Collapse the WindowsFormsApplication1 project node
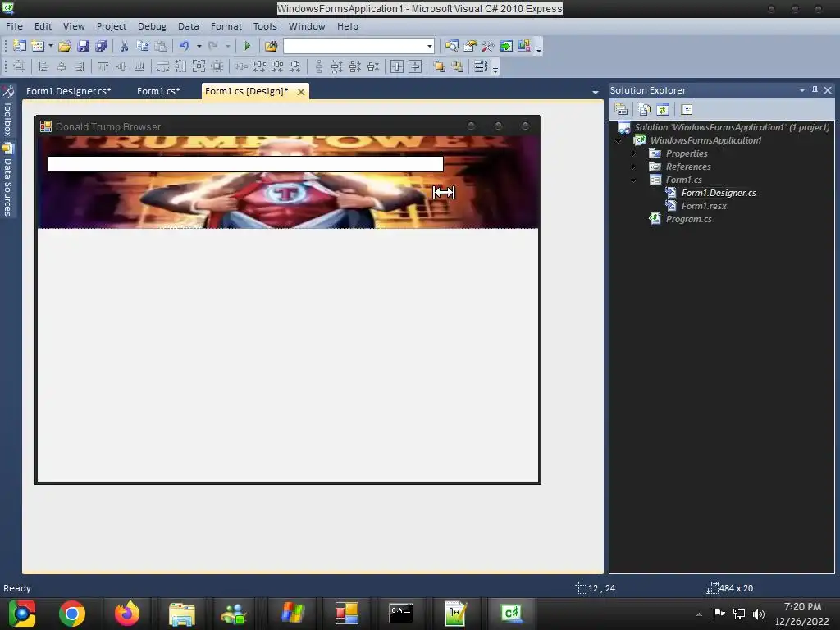Screen dimensions: 840x630 619,140
